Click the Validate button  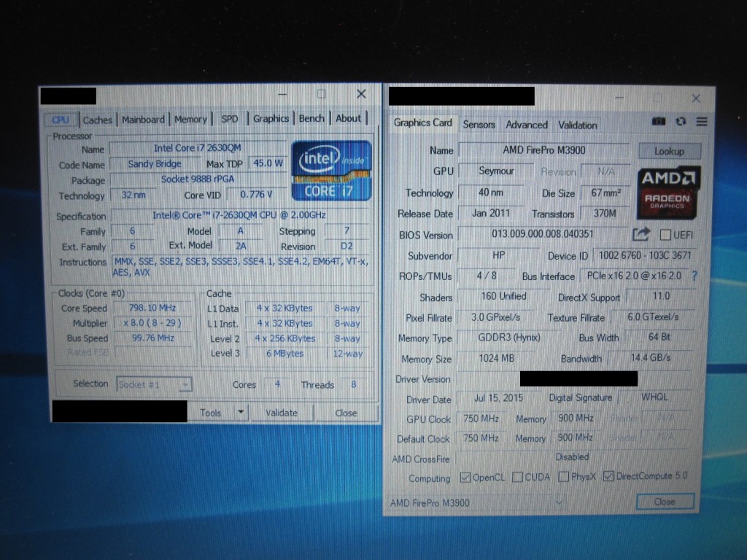click(281, 413)
